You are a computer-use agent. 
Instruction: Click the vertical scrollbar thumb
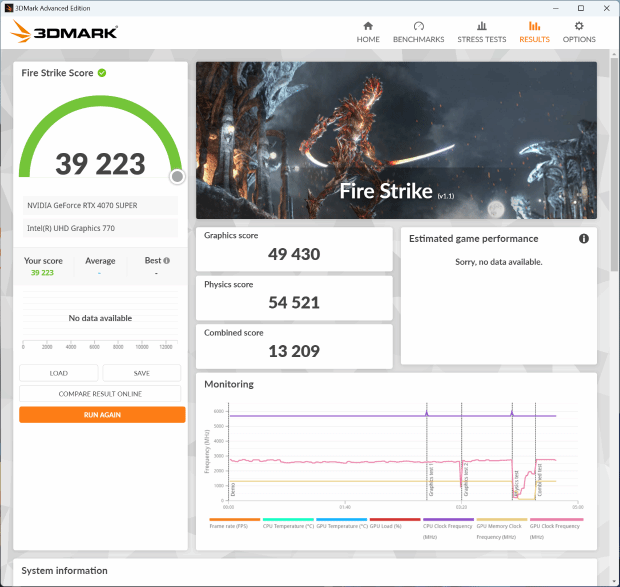614,164
